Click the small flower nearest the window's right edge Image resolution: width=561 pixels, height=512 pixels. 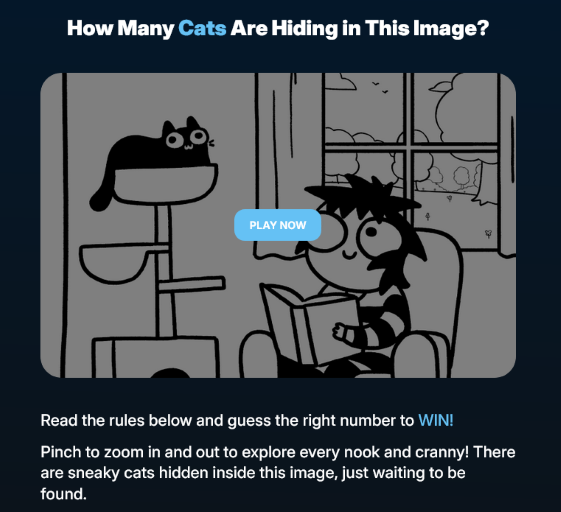(488, 234)
